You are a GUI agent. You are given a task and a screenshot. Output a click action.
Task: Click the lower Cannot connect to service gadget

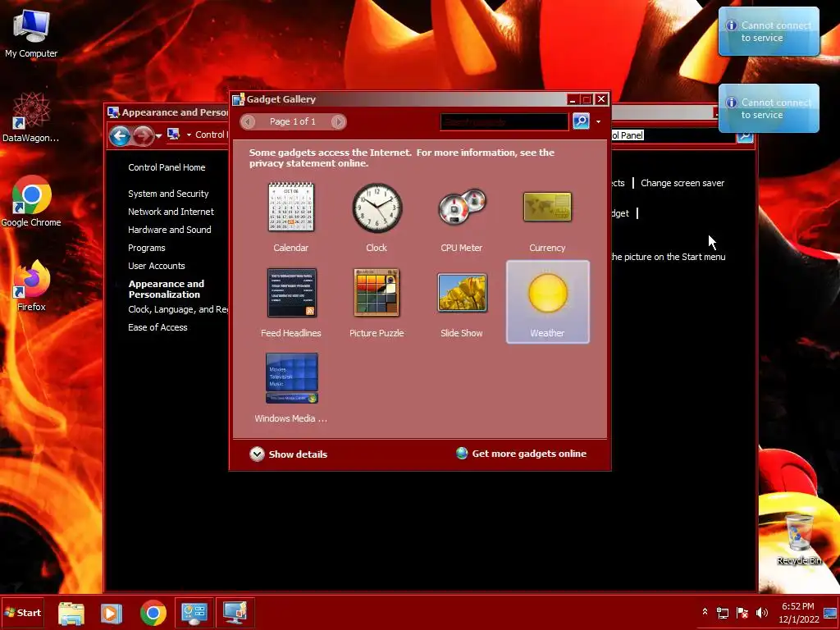pyautogui.click(x=769, y=108)
